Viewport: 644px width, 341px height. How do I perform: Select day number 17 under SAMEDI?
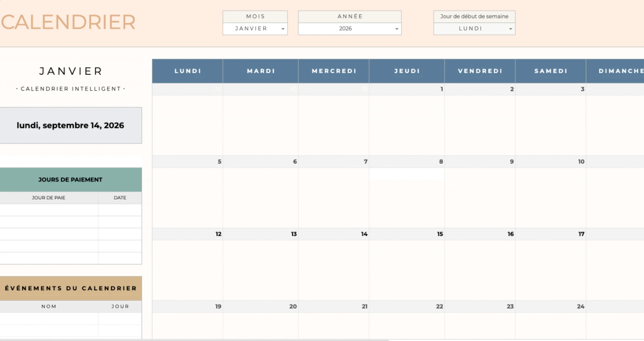point(551,234)
